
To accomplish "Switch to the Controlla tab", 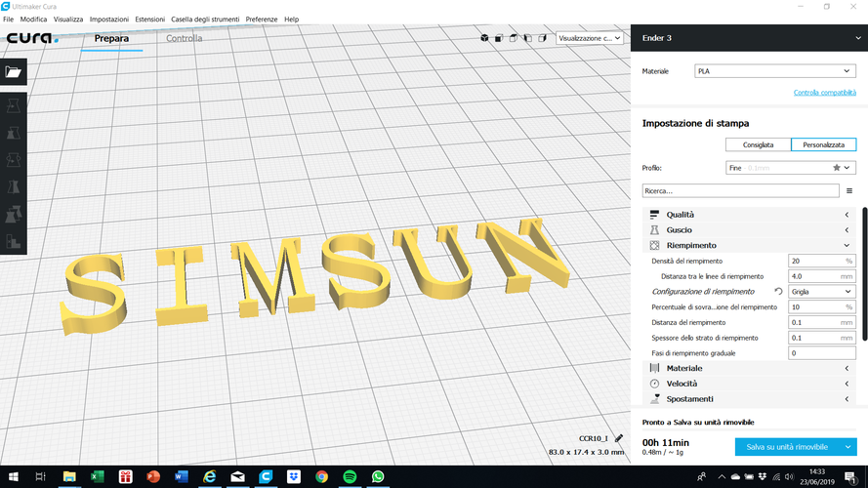I will (184, 38).
